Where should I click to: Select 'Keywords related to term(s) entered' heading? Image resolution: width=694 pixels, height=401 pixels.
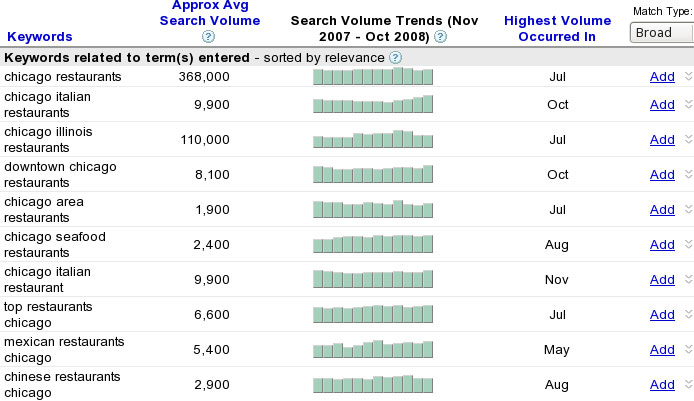(x=127, y=58)
